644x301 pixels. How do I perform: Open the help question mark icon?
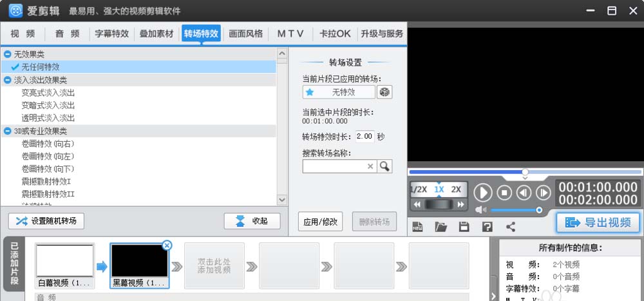click(x=487, y=227)
